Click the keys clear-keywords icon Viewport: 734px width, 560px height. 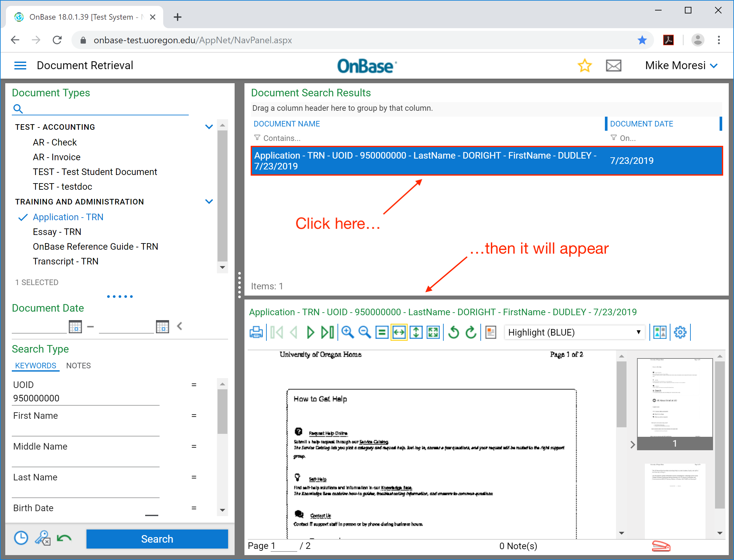(43, 538)
